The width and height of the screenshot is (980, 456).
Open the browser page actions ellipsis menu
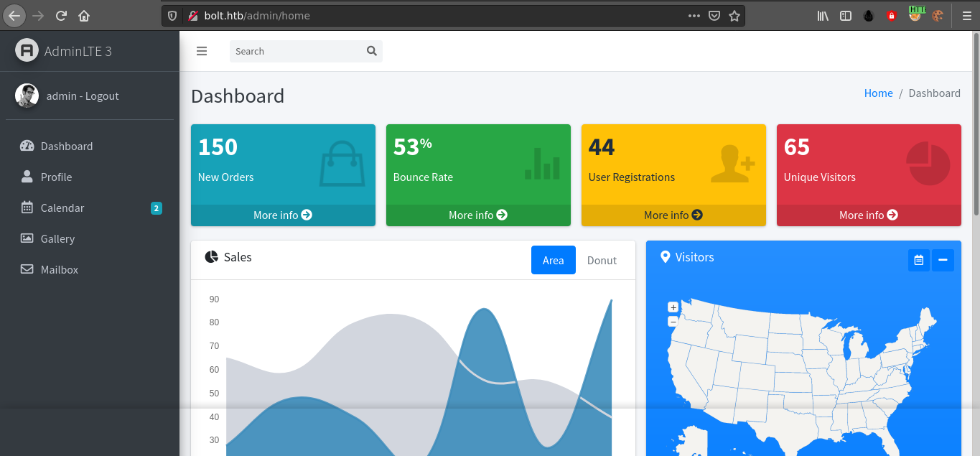[x=694, y=16]
